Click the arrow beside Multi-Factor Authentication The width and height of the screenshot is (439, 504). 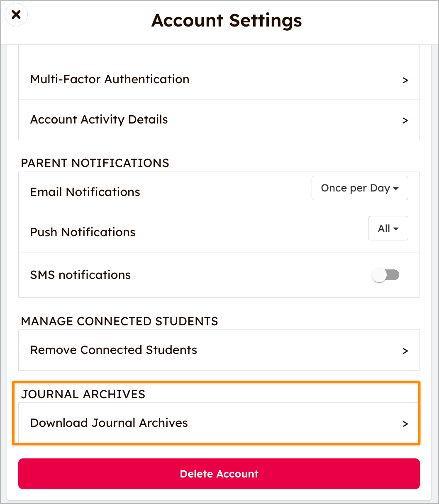[405, 80]
